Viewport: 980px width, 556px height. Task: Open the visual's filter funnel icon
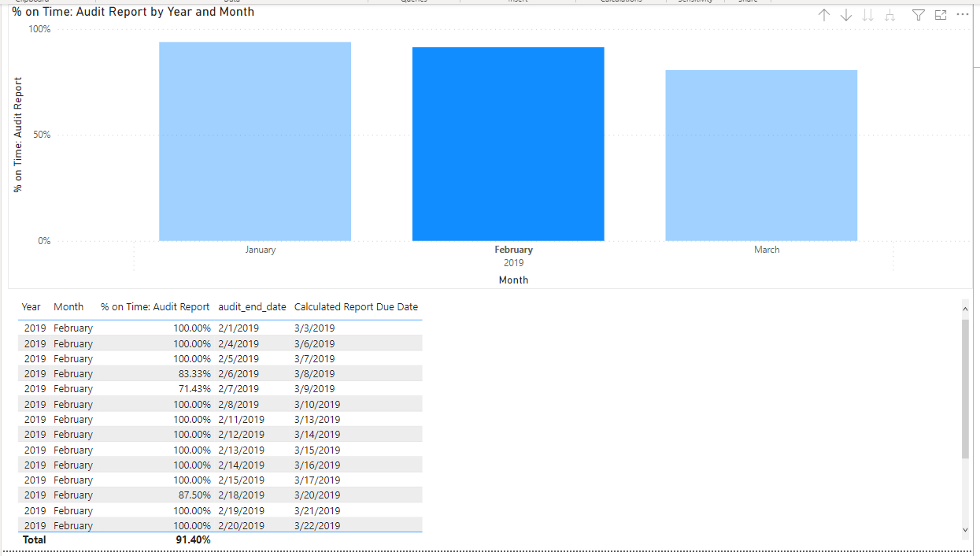coord(919,15)
